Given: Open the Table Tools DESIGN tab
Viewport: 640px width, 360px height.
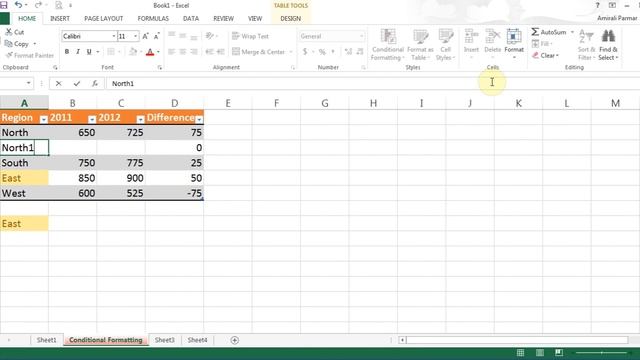Looking at the screenshot, I should click(x=291, y=19).
